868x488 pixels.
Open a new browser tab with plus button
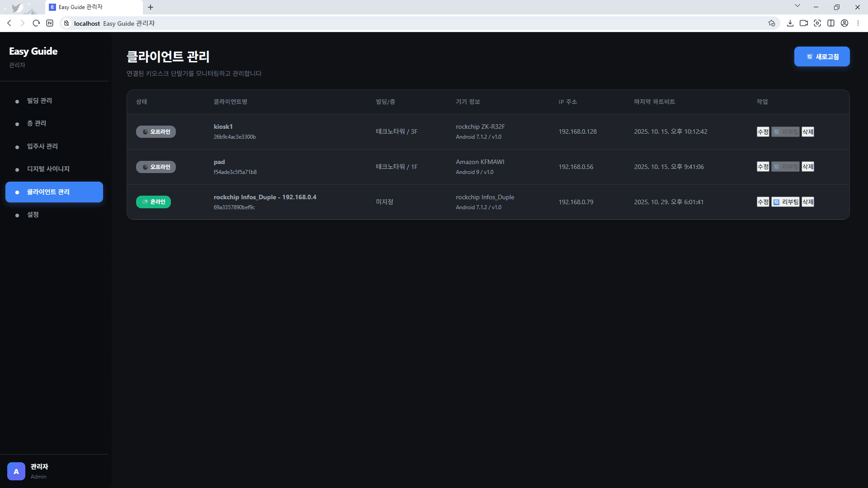pyautogui.click(x=151, y=7)
